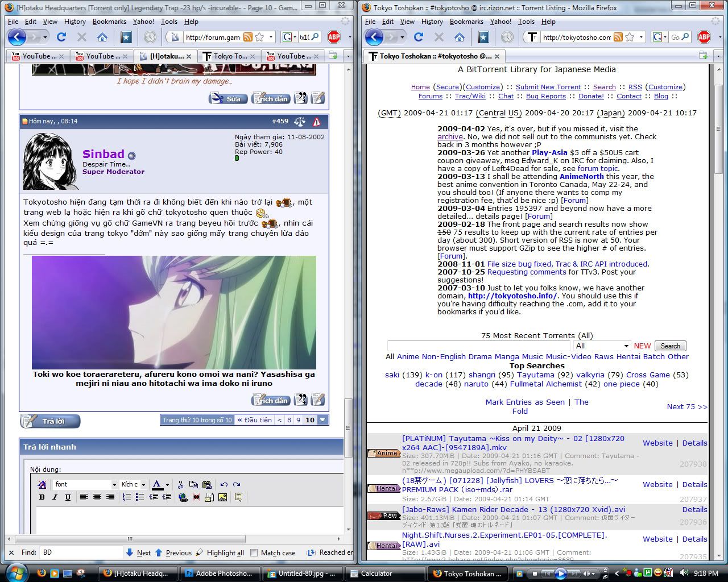The width and height of the screenshot is (728, 582).
Task: Click the Wrap Quote icon in editor
Action: tap(238, 497)
